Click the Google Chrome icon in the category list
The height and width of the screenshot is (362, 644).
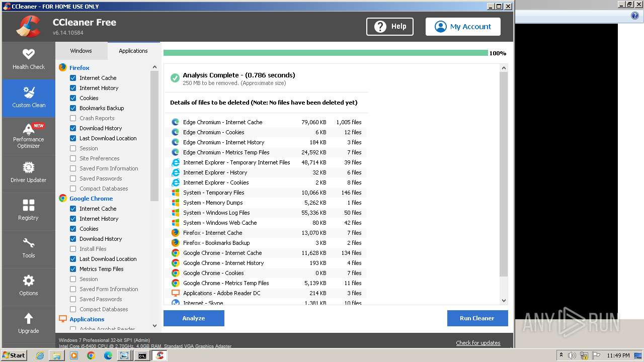pos(63,198)
